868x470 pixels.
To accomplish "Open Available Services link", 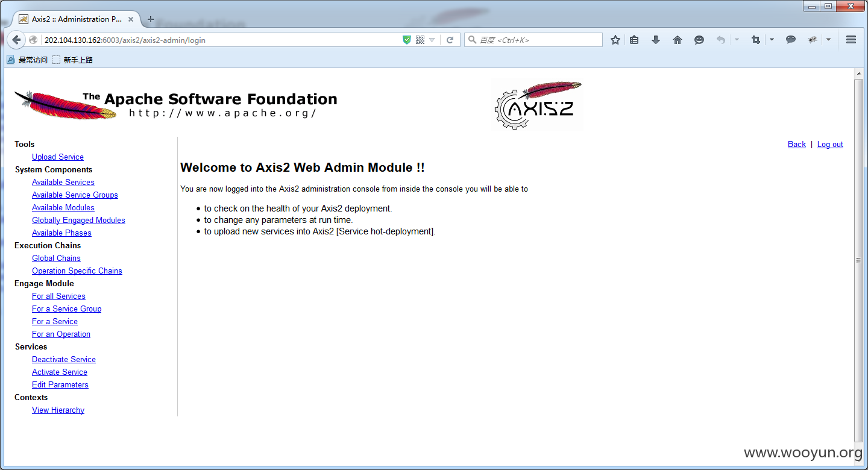I will pos(63,182).
